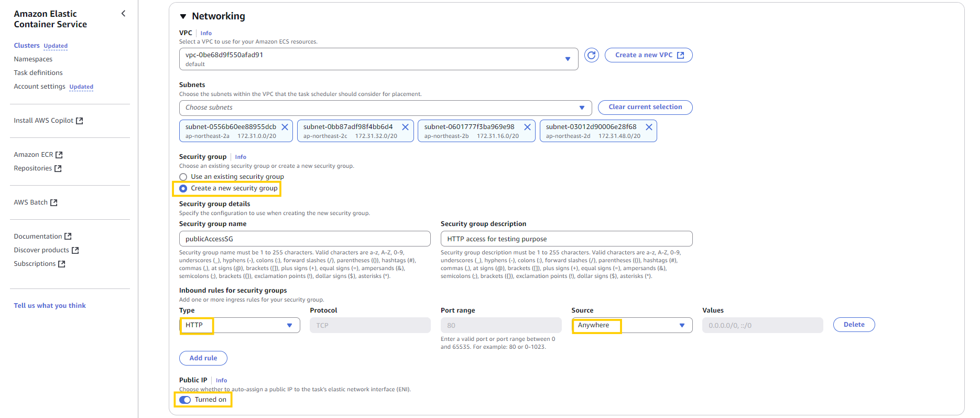Open the VPC selection dropdown
This screenshot has width=980, height=418.
coord(378,59)
